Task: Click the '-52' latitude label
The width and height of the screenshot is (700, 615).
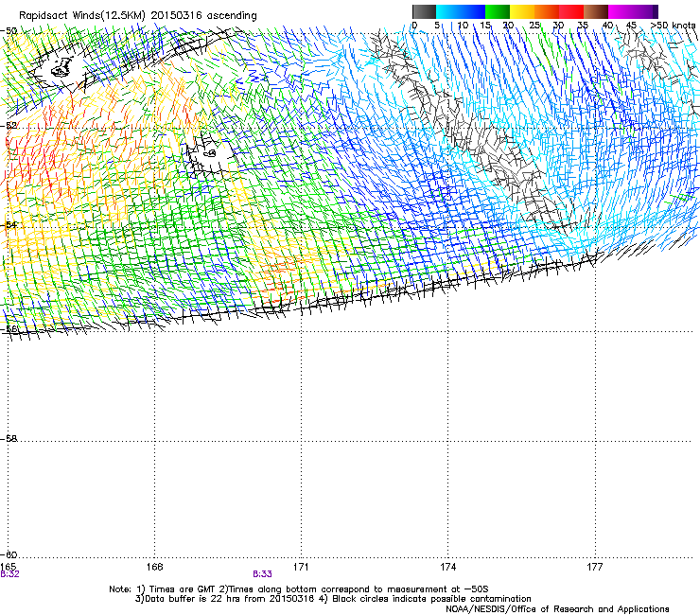Action: pyautogui.click(x=9, y=126)
